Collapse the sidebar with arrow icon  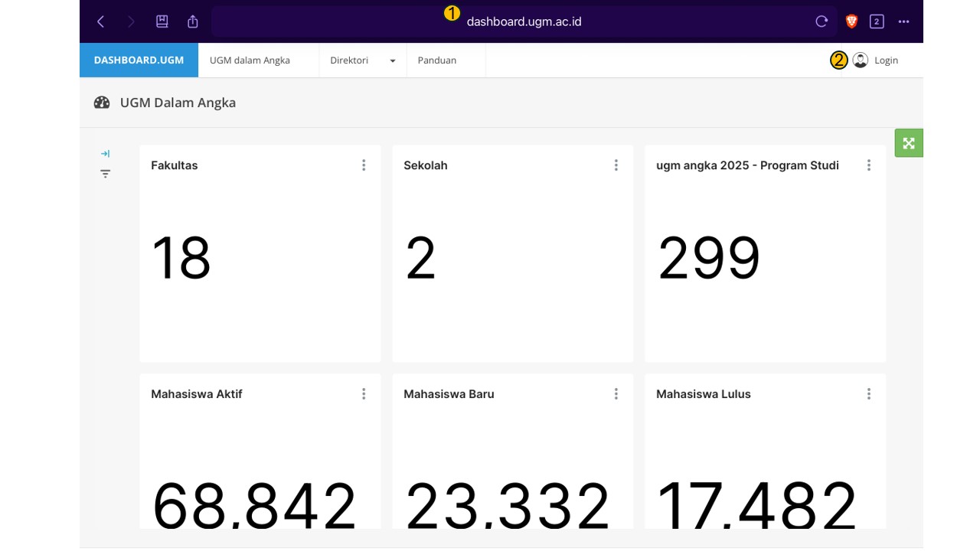(106, 154)
